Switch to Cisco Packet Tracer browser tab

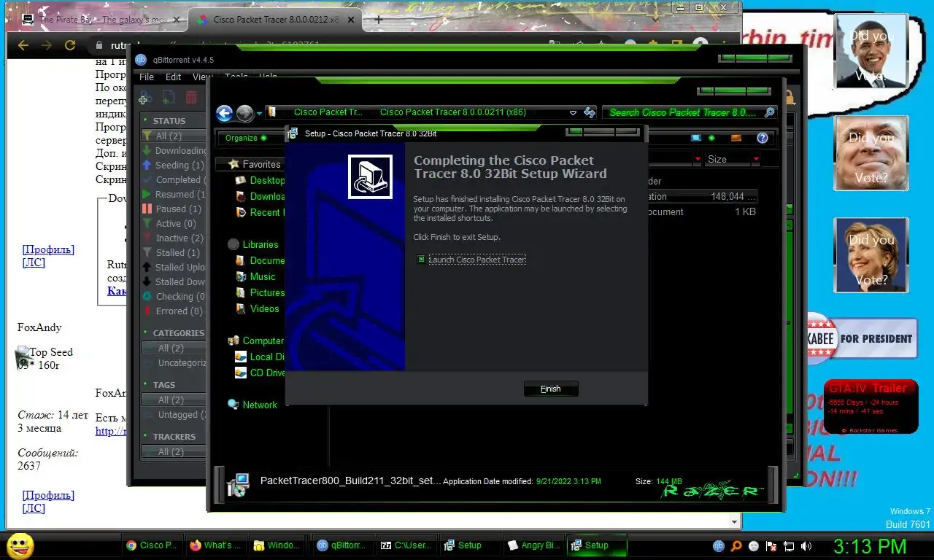[x=276, y=20]
